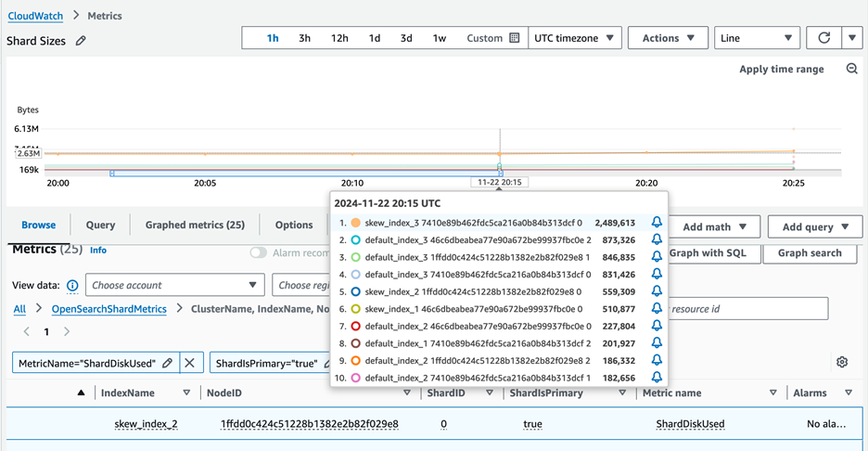Open the Actions dropdown menu

click(668, 38)
